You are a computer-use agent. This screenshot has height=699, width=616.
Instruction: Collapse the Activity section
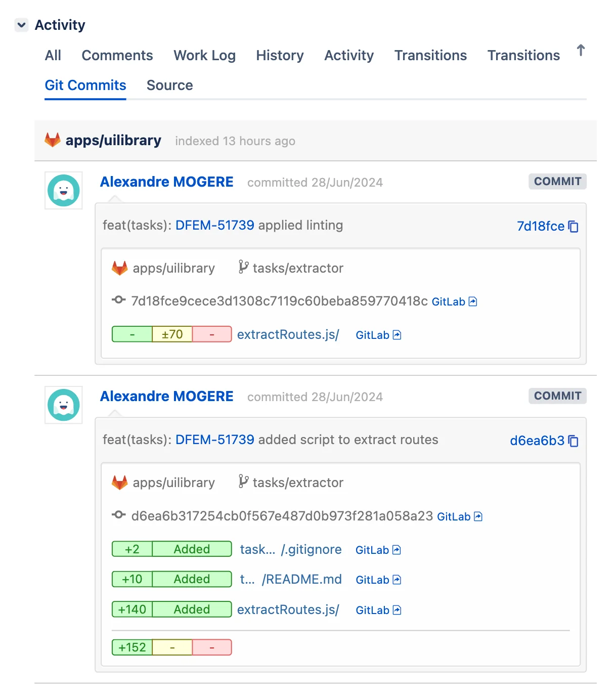click(x=21, y=24)
